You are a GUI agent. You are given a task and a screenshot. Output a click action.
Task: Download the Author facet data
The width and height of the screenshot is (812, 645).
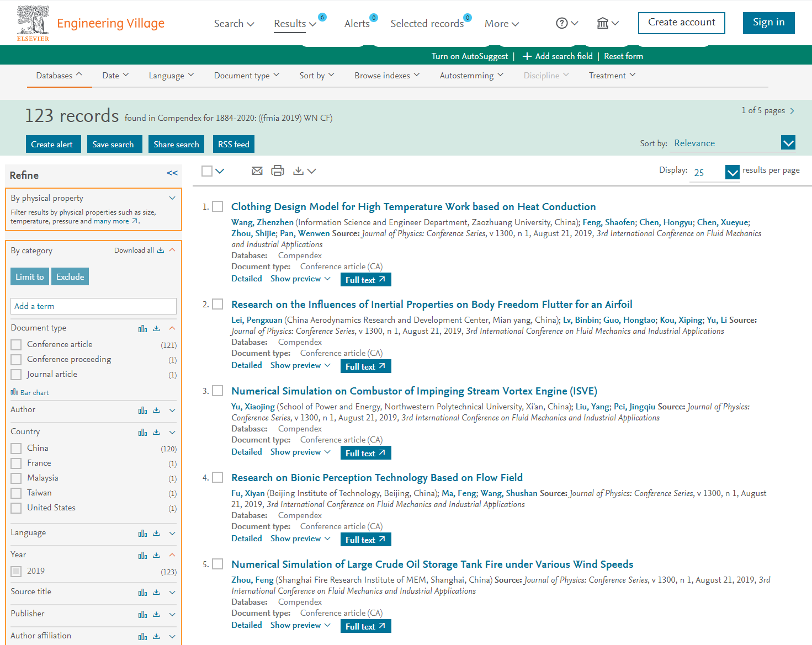157,411
